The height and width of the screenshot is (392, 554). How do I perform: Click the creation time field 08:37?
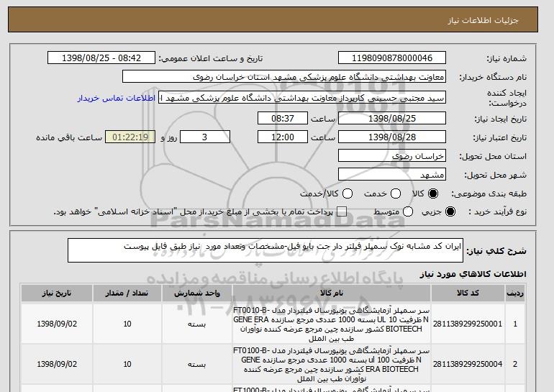click(283, 118)
